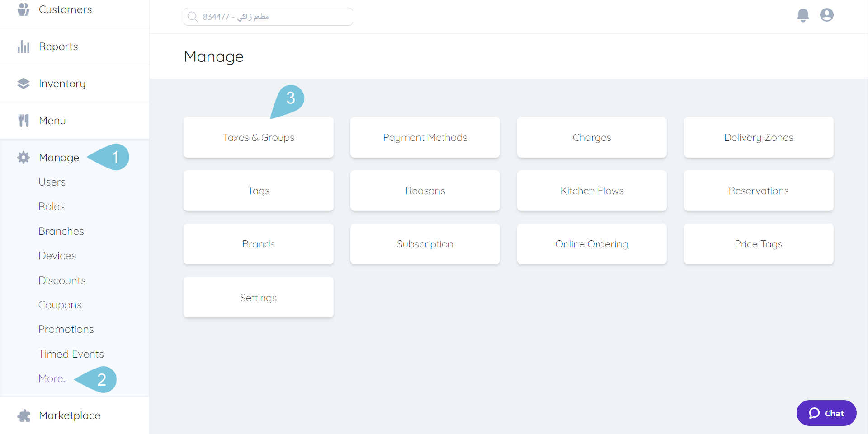Open Marketplace via the puzzle icon

tap(23, 415)
